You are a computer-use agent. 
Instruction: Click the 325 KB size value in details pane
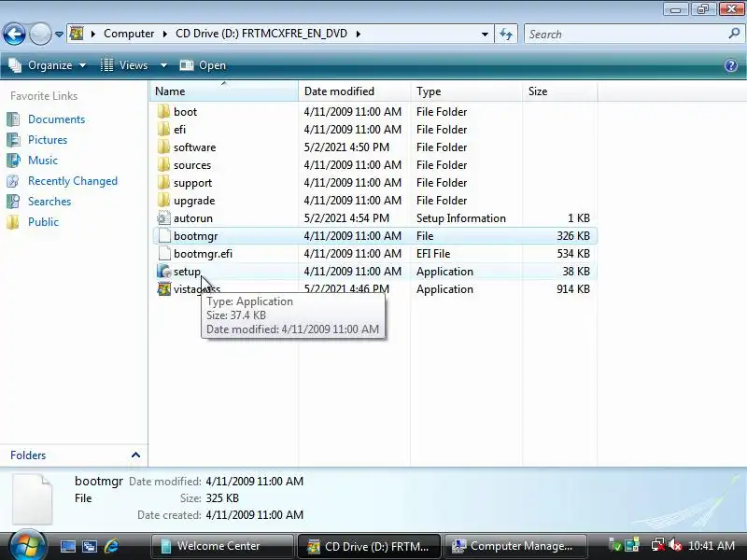(x=222, y=498)
